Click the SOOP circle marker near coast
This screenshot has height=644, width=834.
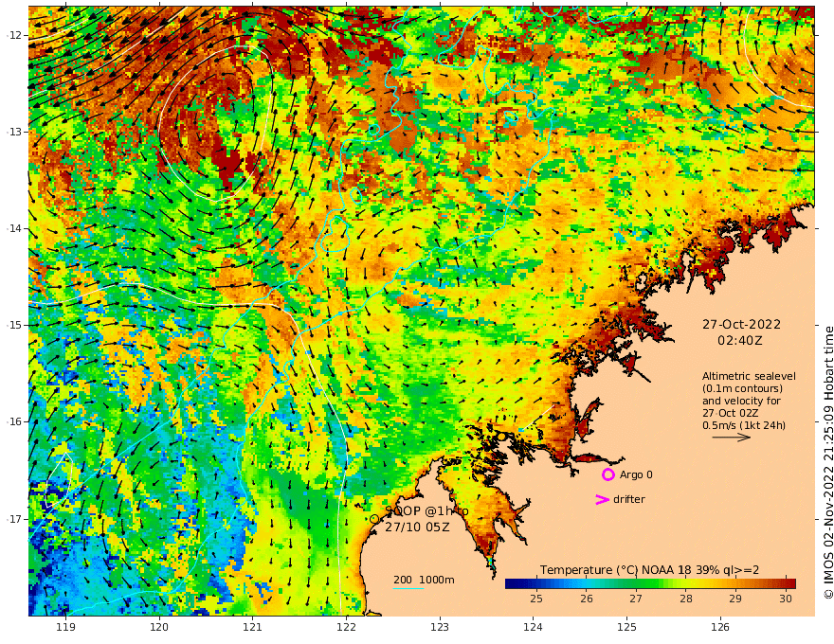tap(374, 519)
